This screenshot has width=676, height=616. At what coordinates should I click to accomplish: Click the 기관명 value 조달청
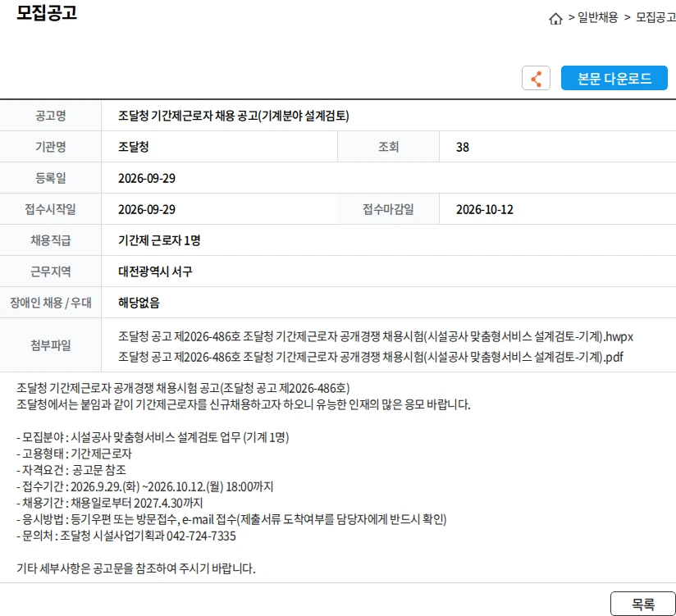[x=134, y=147]
